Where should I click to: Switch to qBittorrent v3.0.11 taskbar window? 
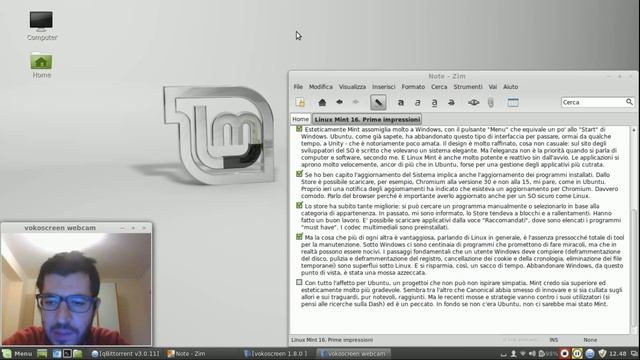point(126,353)
